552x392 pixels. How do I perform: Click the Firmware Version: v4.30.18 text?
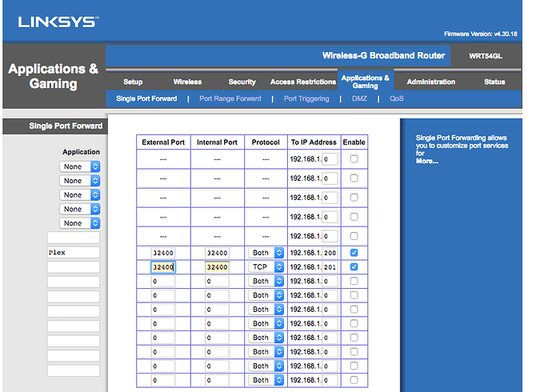[481, 34]
